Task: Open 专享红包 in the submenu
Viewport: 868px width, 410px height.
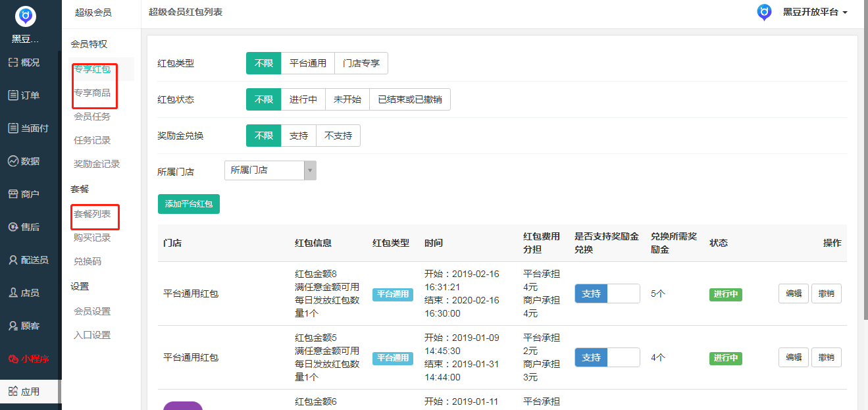Action: 92,69
